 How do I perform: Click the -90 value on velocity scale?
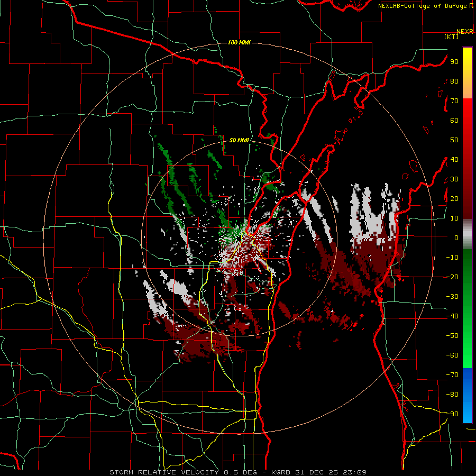tap(452, 414)
